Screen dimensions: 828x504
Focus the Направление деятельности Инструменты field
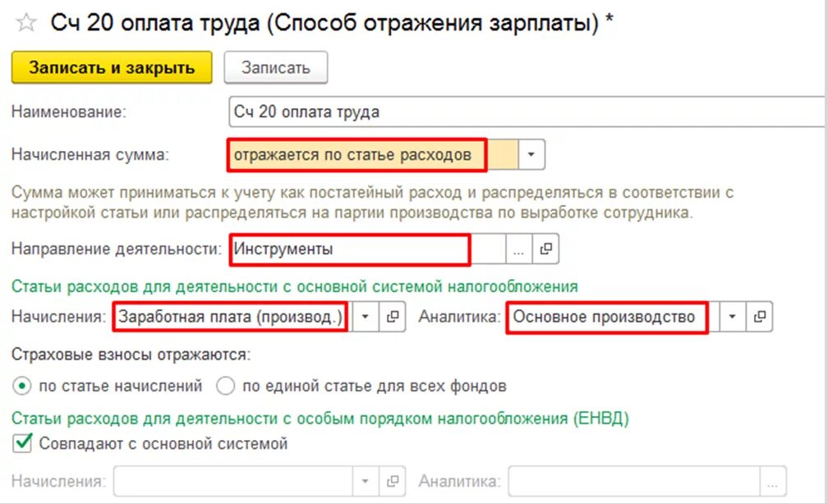pos(368,249)
